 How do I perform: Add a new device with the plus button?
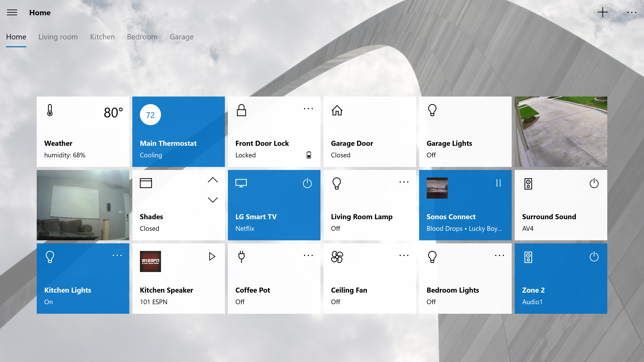click(x=603, y=12)
